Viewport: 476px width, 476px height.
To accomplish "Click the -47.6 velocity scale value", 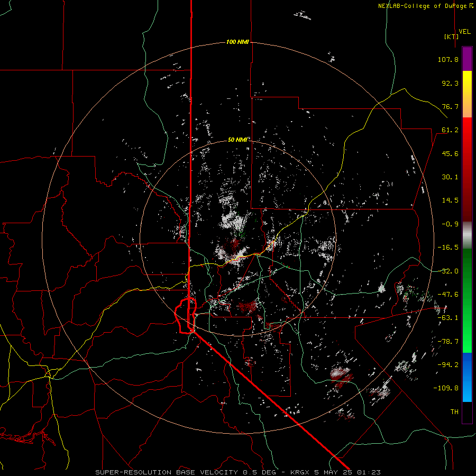I will pyautogui.click(x=448, y=295).
